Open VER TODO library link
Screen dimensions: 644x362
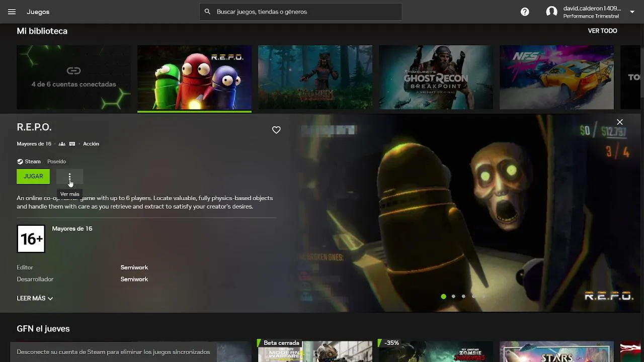[x=602, y=31]
